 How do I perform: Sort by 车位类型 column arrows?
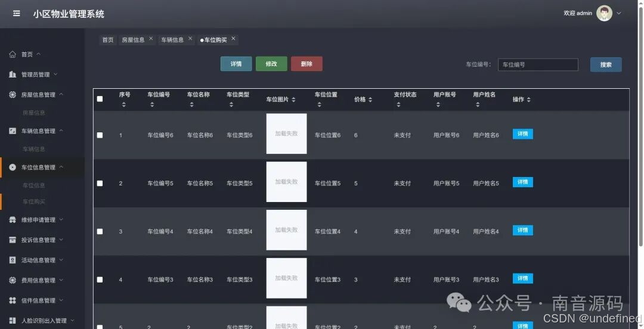coord(231,105)
